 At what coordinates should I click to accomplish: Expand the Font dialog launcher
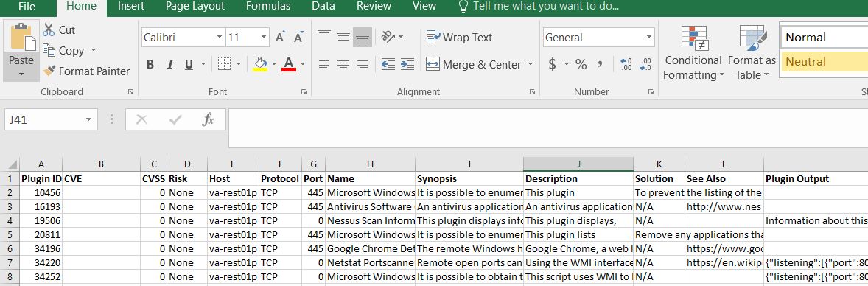304,92
